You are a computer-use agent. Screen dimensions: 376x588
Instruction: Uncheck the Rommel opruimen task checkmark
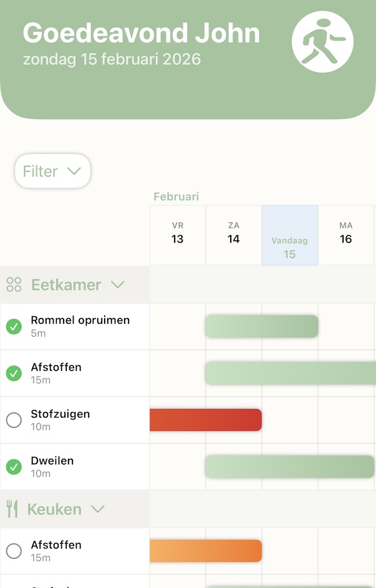(x=14, y=326)
